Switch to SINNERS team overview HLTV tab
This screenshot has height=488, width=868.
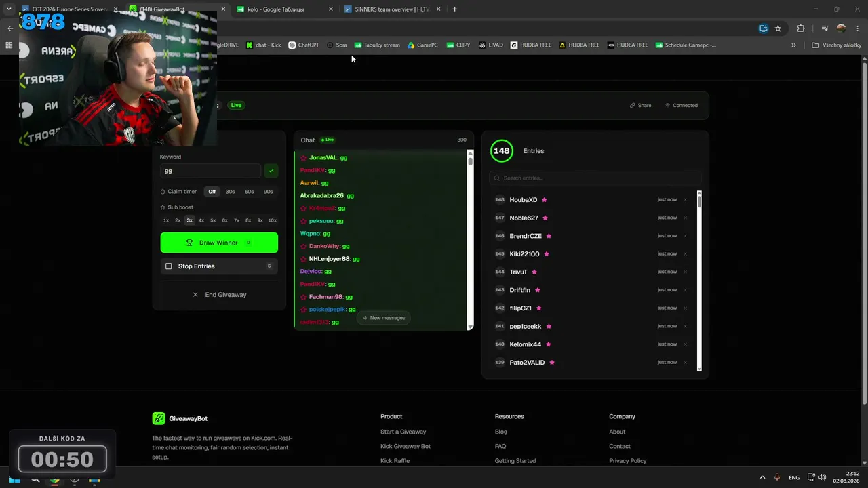(x=393, y=9)
